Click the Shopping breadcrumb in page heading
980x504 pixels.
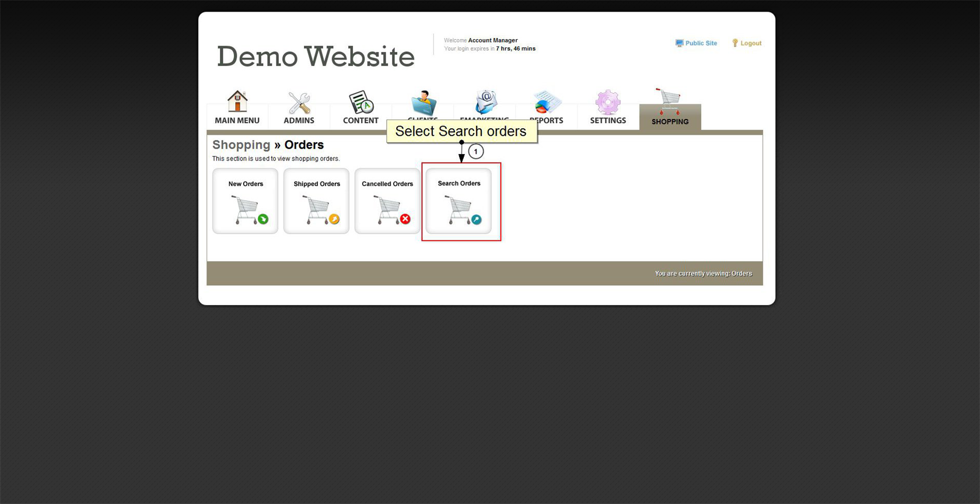pyautogui.click(x=241, y=145)
